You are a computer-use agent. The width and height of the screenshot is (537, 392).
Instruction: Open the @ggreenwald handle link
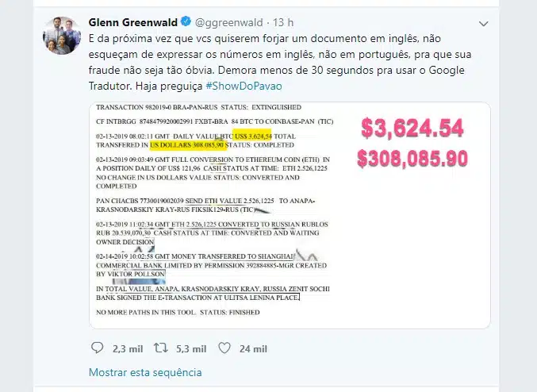click(228, 22)
